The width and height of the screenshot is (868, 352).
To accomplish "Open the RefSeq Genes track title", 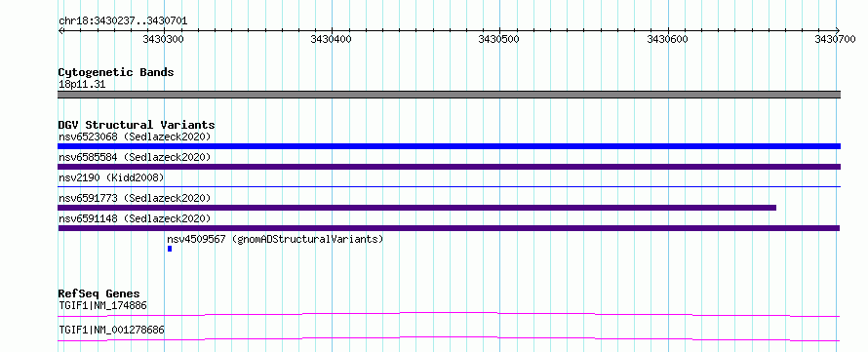I will tap(99, 293).
